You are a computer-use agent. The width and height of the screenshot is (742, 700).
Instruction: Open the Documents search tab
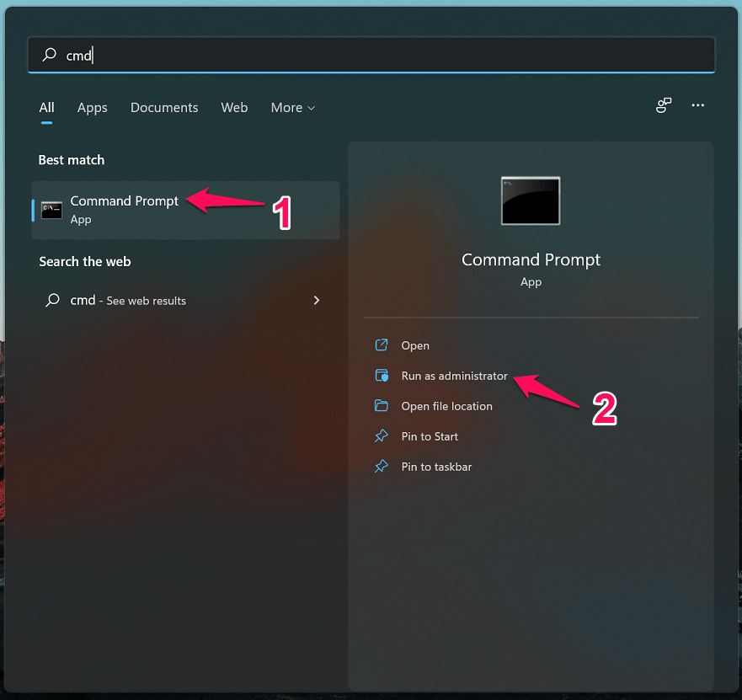164,108
